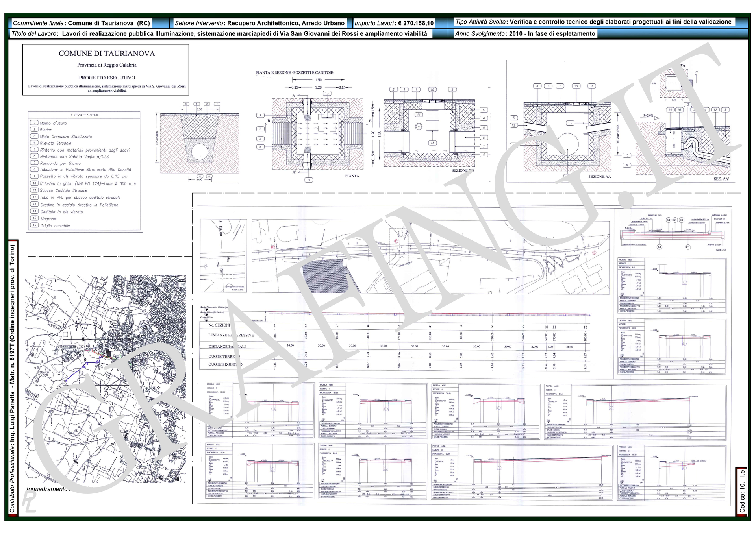Click the LEGENDA heading
Viewport: 756px width, 534px height.
click(x=84, y=115)
